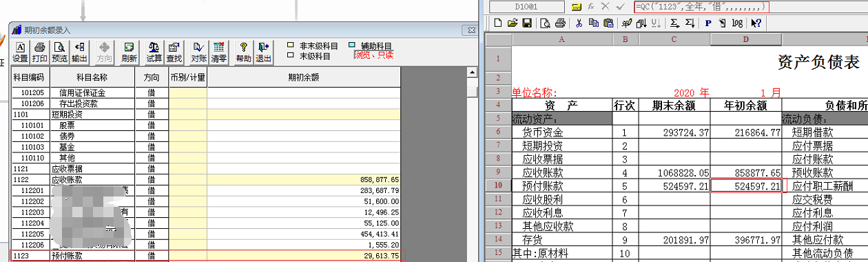Click the fx function wizard icon
Screen dimensions: 868x262
point(590,6)
